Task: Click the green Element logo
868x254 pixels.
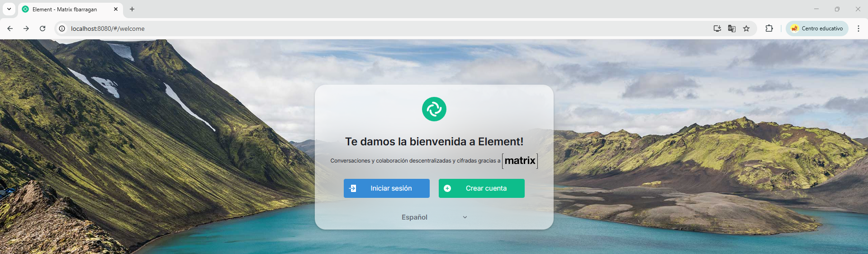Action: tap(434, 109)
